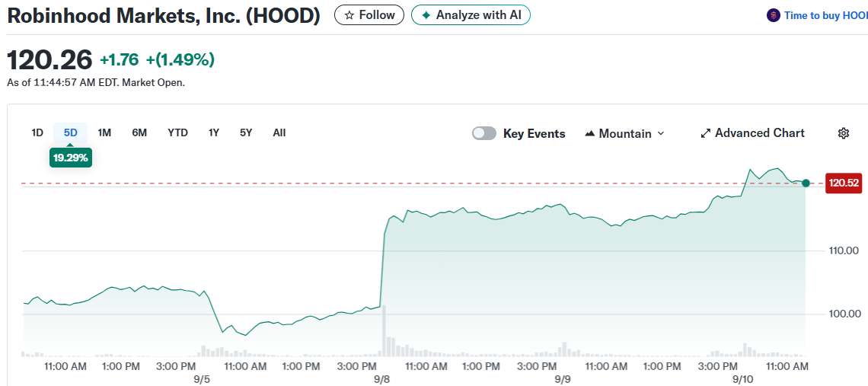This screenshot has width=868, height=386.
Task: Open the 'Time to buy HOOD' link
Action: [x=825, y=15]
